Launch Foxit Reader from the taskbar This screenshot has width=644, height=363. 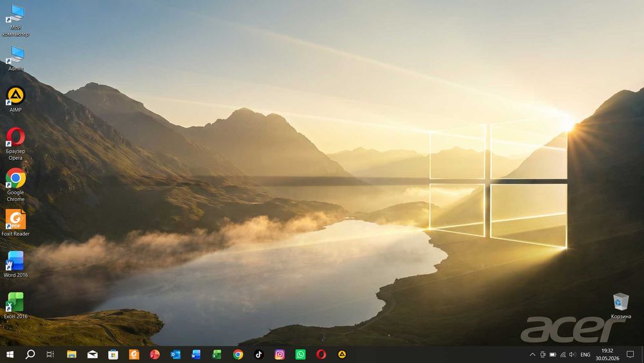[x=134, y=355]
